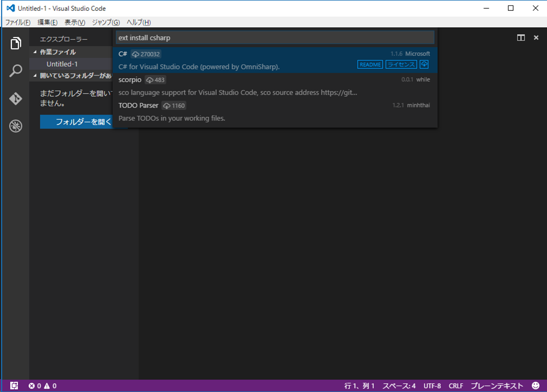
Task: Collapse the 作業ファイル section
Action: pos(35,52)
